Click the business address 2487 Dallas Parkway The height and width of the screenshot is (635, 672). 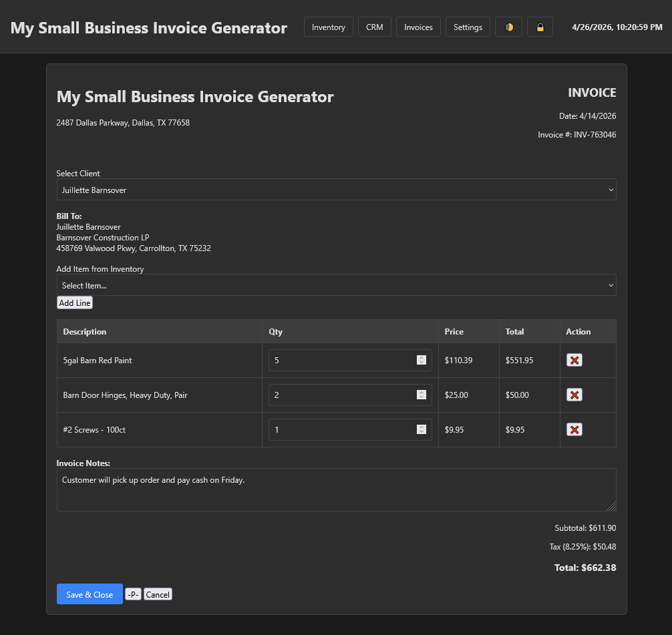[123, 123]
